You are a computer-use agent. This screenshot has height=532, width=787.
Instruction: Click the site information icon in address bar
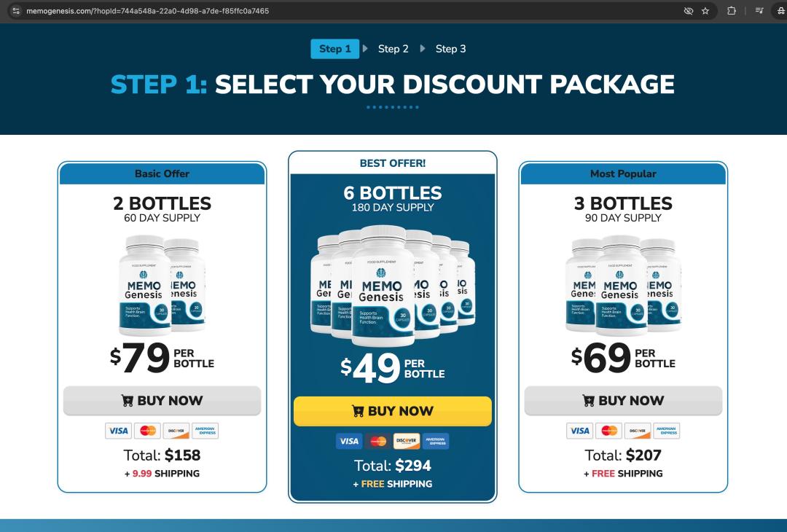click(x=16, y=11)
